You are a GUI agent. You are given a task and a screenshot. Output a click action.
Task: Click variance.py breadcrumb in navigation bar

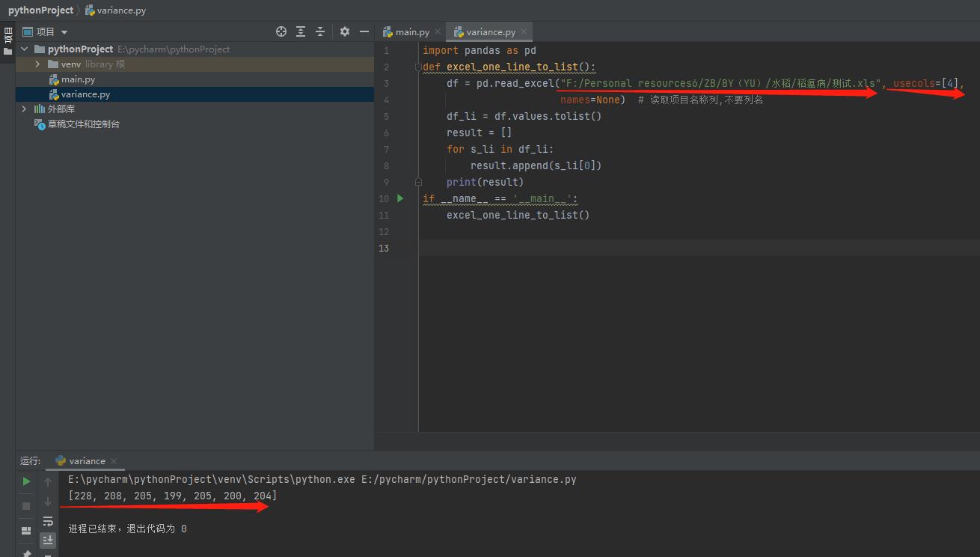coord(121,10)
